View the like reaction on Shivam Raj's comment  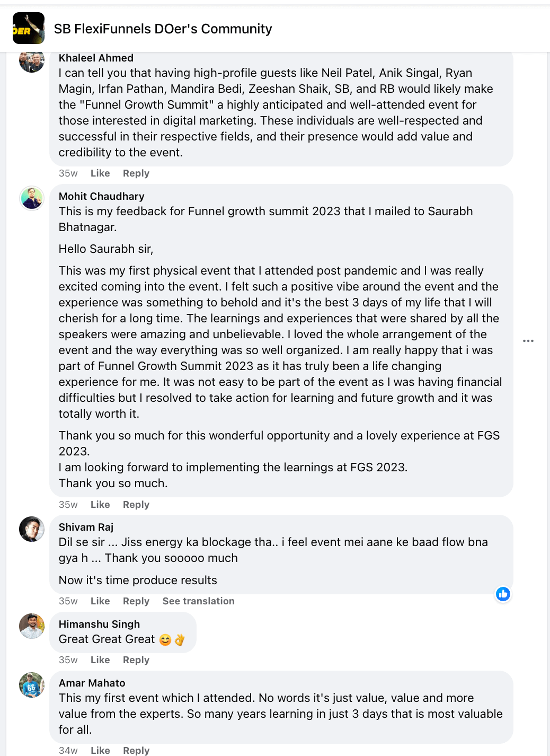click(503, 594)
